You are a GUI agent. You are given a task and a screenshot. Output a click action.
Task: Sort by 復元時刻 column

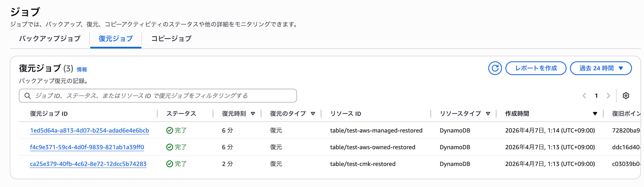[x=253, y=114]
